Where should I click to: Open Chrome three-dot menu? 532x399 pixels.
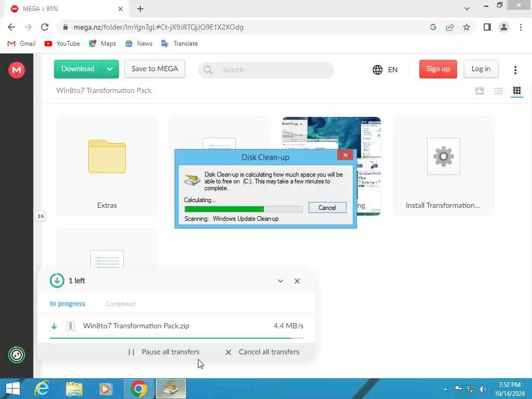tap(521, 27)
